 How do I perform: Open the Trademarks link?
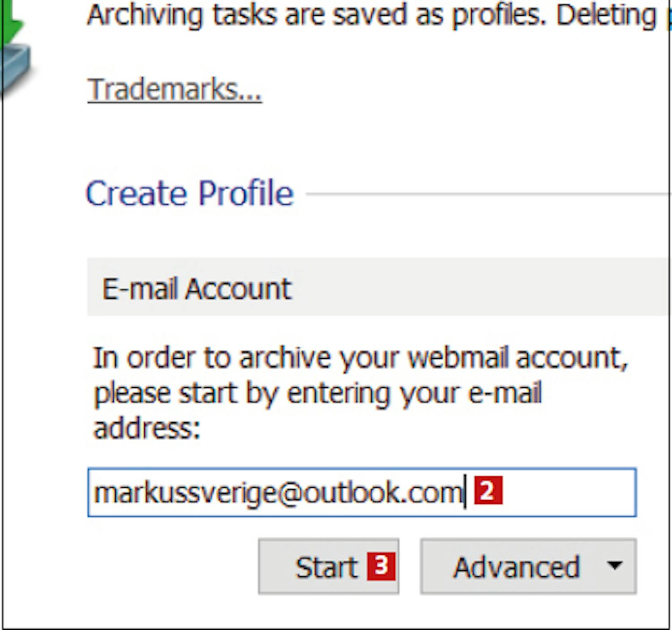click(174, 90)
